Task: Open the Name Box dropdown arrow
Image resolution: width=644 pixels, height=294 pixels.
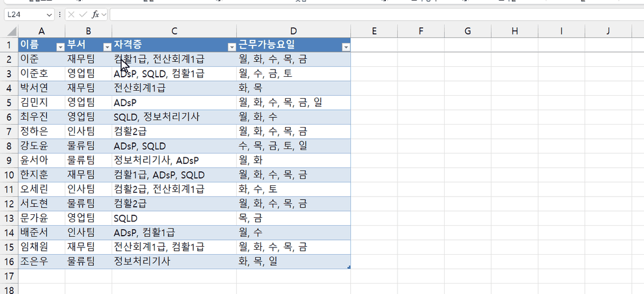Action: 50,15
